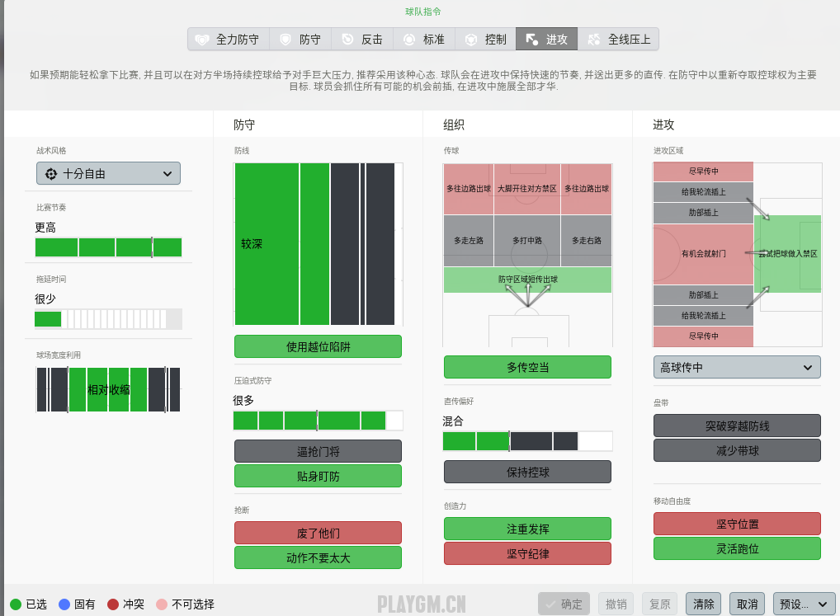Open the 十分自由 tactical style dropdown
Image resolution: width=840 pixels, height=616 pixels.
pos(108,173)
